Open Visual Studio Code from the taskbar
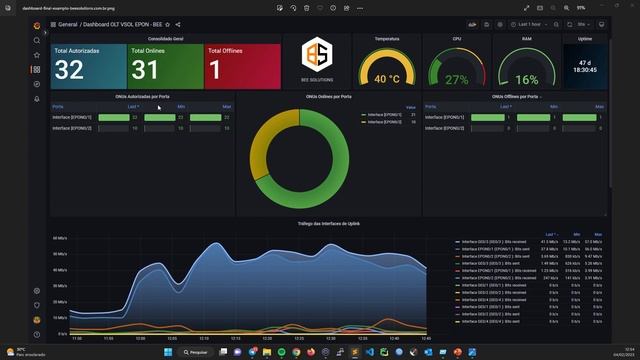Screen dimensions: 640x360 (x=370, y=352)
